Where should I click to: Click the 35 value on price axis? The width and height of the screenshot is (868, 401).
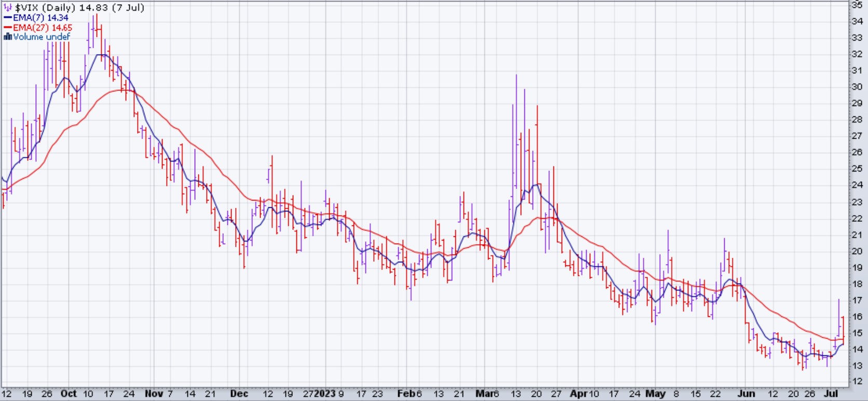click(857, 5)
